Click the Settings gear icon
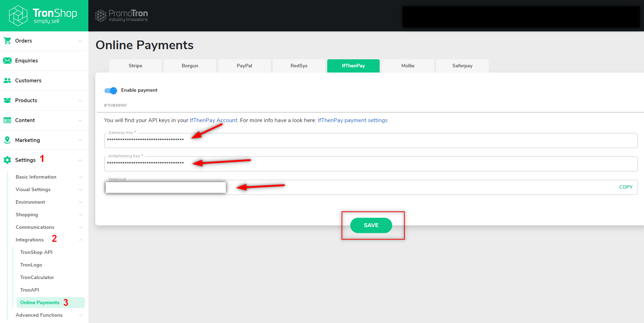This screenshot has width=644, height=323. (7, 160)
